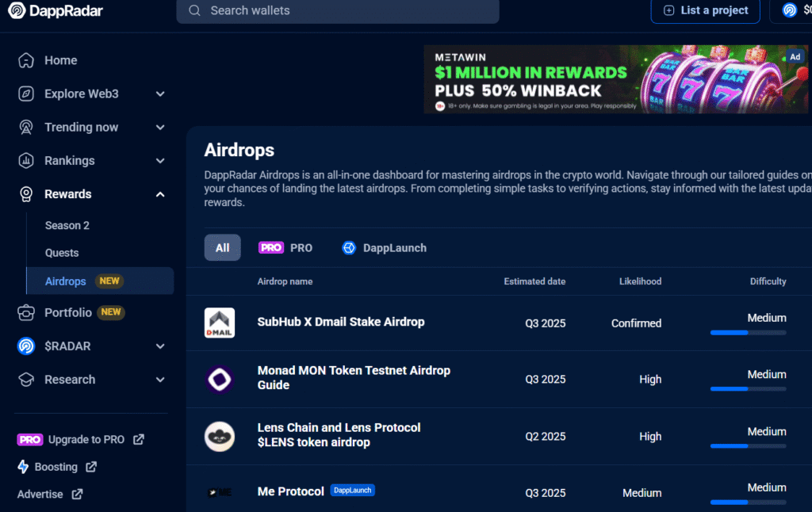Viewport: 812px width, 512px height.
Task: Open the Airdrops sidebar item
Action: 100,281
